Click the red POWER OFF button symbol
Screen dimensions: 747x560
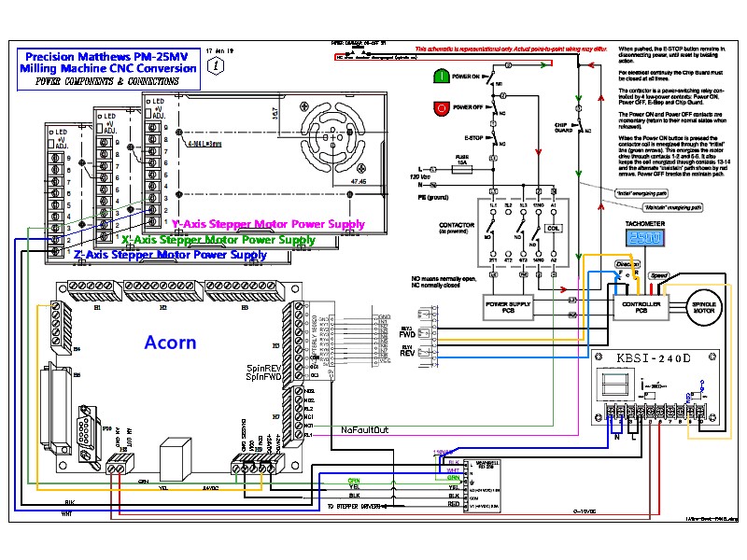tap(442, 107)
